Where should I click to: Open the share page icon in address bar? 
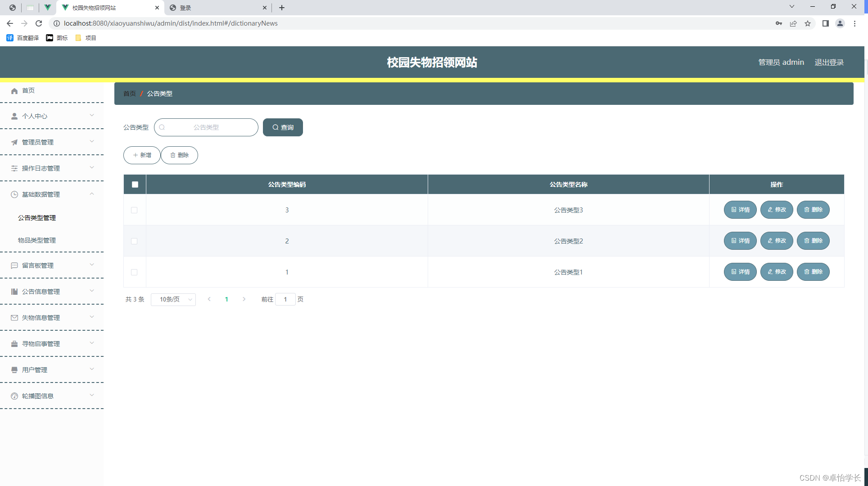click(793, 23)
